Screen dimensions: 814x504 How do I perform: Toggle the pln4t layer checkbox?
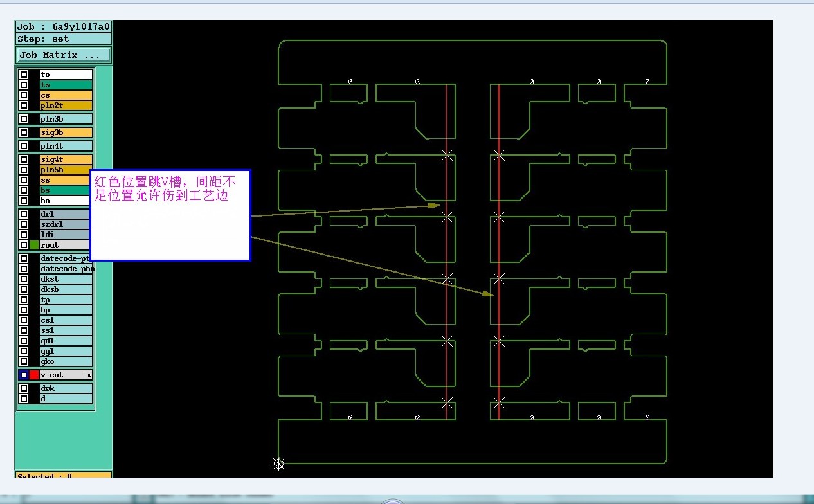pyautogui.click(x=24, y=146)
